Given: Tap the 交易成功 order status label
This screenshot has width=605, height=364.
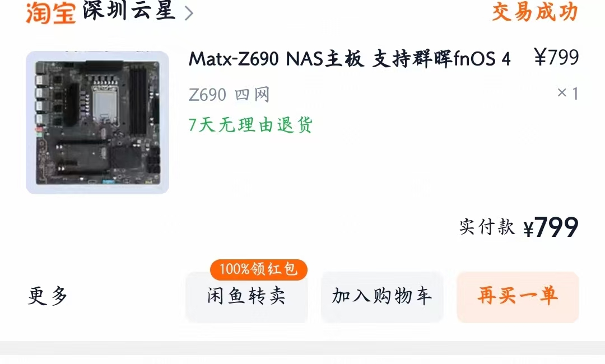Looking at the screenshot, I should pos(535,12).
